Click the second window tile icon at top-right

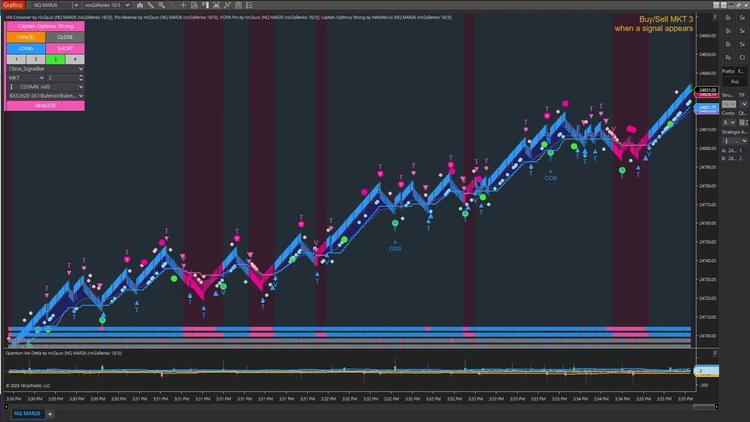point(724,5)
